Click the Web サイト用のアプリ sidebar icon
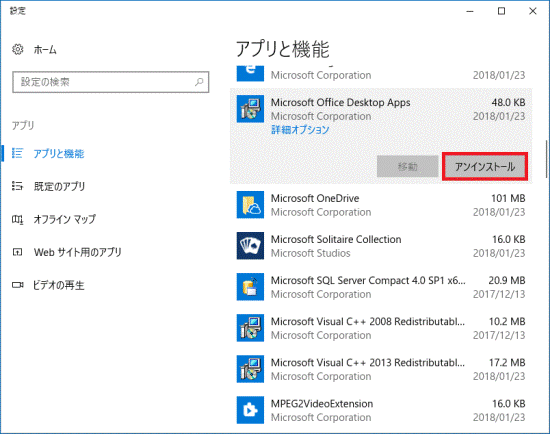550x434 pixels. [x=17, y=252]
